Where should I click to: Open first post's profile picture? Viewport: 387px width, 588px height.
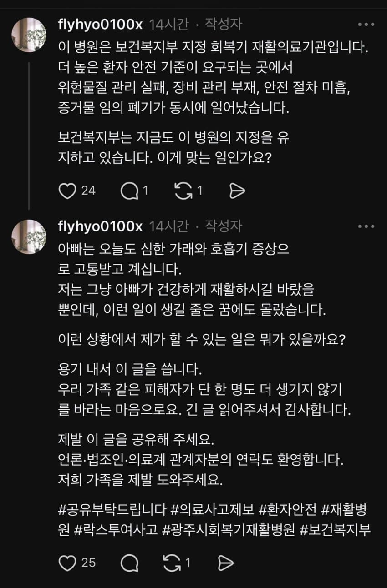29,35
